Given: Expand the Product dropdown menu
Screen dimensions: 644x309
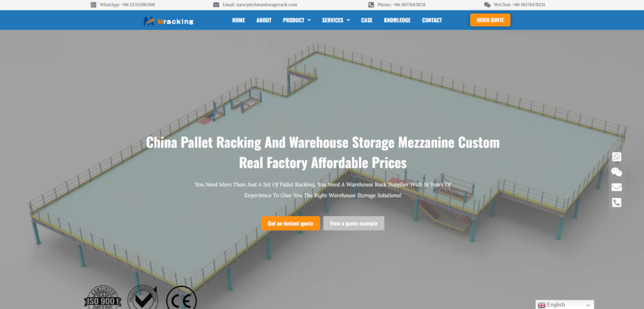Looking at the screenshot, I should (x=297, y=20).
